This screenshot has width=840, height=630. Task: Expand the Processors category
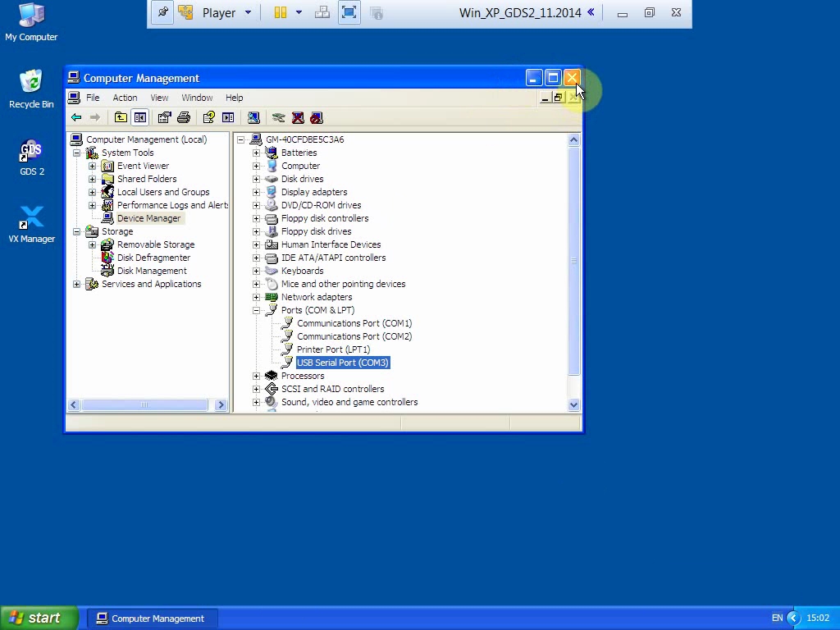[x=256, y=376]
